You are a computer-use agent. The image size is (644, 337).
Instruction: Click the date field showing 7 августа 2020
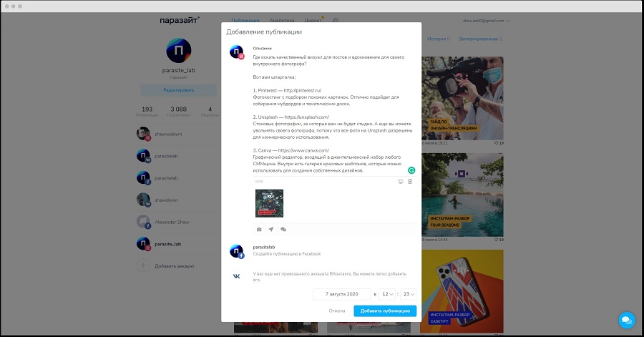coord(342,293)
